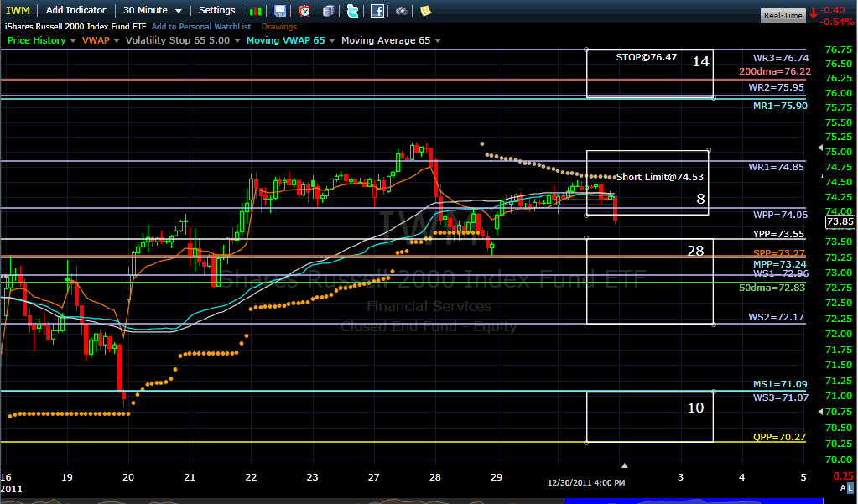Click the number 10 in the bottom drawn box
The height and width of the screenshot is (504, 858).
click(695, 408)
